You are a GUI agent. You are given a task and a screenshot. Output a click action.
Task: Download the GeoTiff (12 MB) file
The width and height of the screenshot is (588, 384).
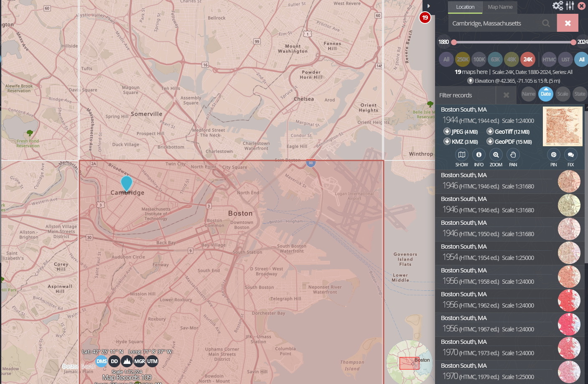click(508, 132)
